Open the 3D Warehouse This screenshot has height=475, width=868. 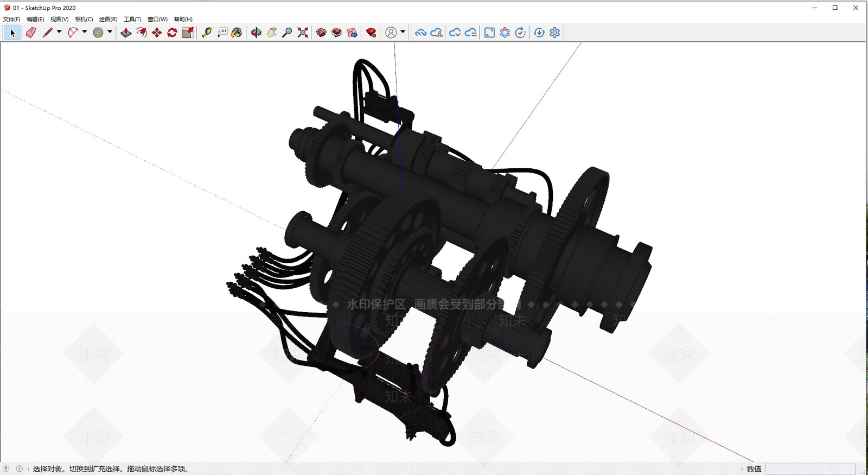321,33
